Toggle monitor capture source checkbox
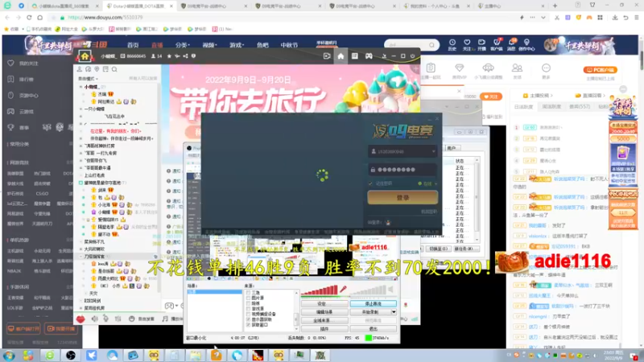Viewport: 644px width, 362px height. (x=248, y=319)
